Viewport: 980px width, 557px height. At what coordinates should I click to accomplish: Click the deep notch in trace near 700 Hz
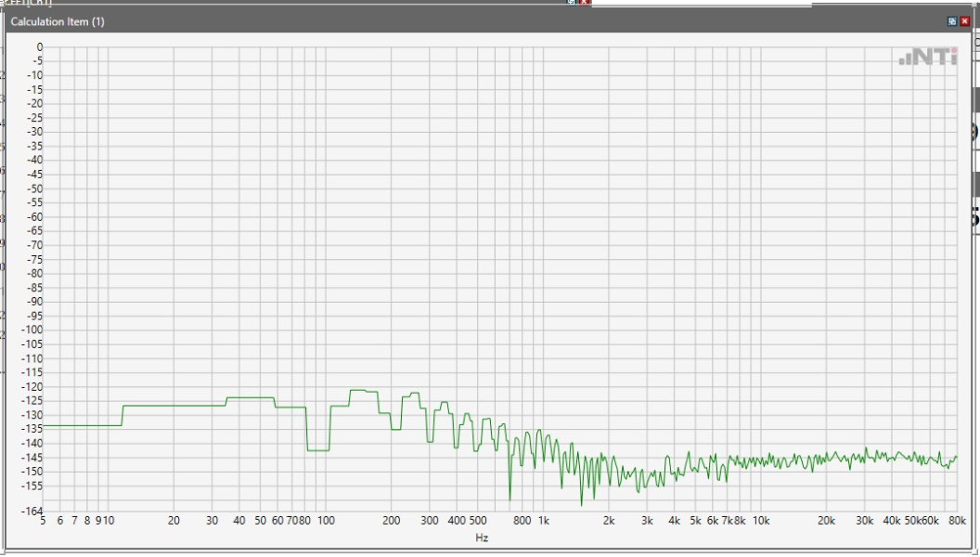point(509,497)
